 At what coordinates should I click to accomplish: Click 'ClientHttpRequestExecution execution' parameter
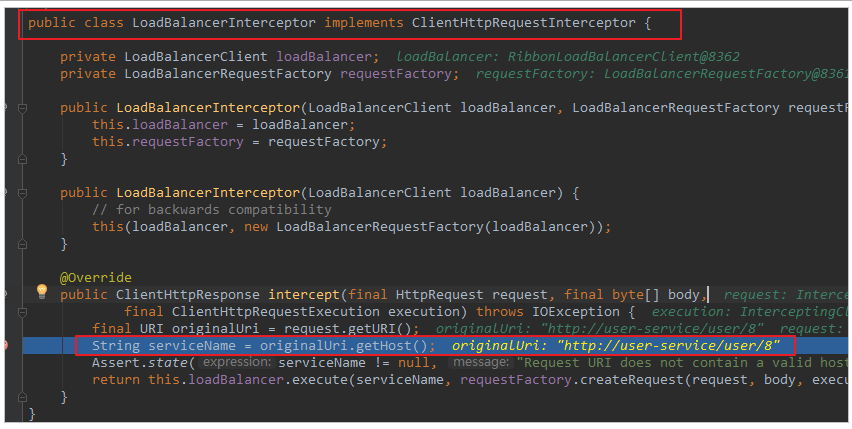[316, 312]
